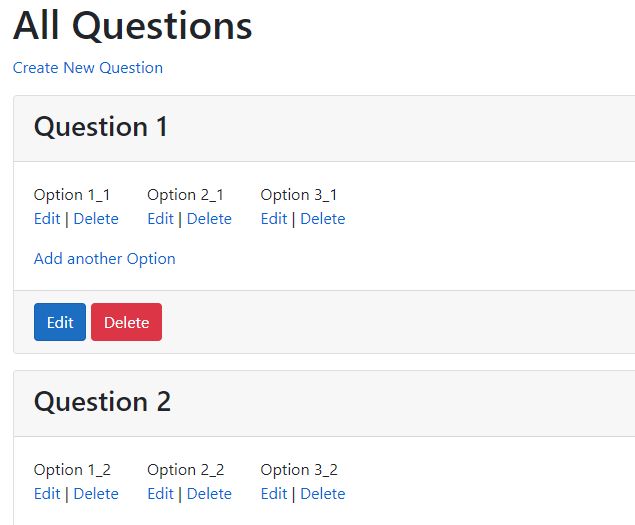Delete Option 2_2 from Question 2
The width and height of the screenshot is (635, 525).
pyautogui.click(x=209, y=494)
